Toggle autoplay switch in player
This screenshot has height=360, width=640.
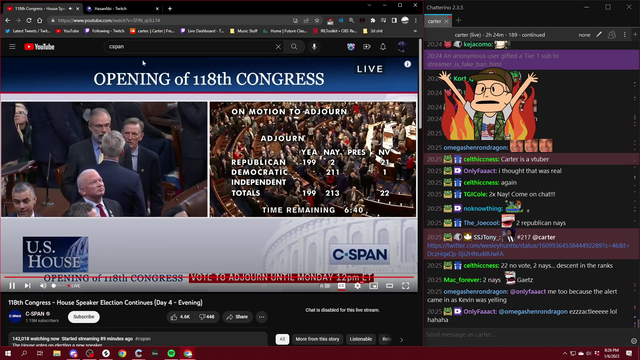325,286
